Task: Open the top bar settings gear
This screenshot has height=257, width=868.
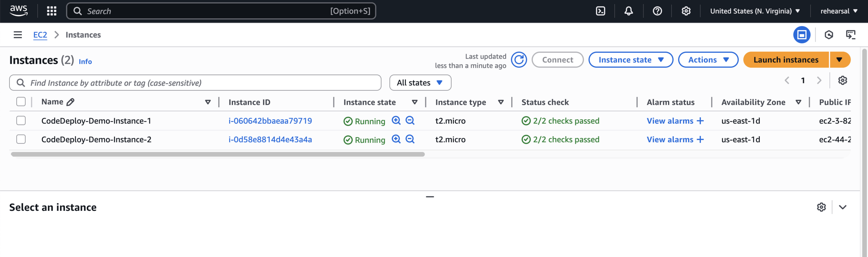Action: click(x=686, y=11)
